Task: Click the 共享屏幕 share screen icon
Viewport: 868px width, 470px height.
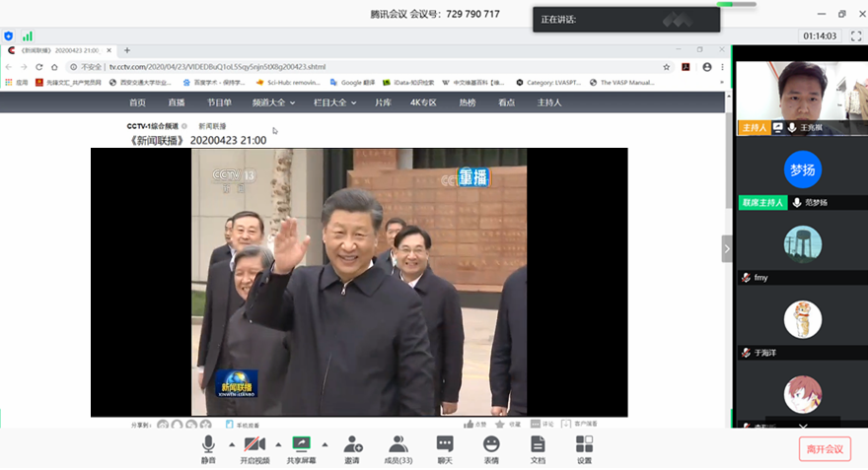Action: tap(302, 448)
